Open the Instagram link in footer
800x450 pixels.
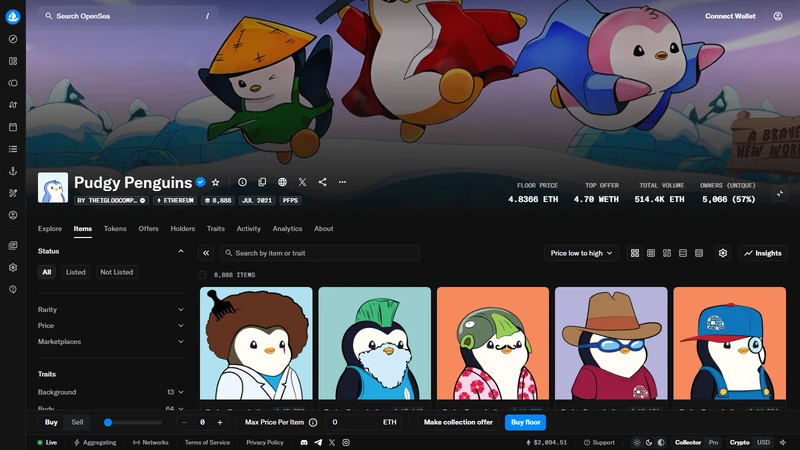[x=346, y=442]
